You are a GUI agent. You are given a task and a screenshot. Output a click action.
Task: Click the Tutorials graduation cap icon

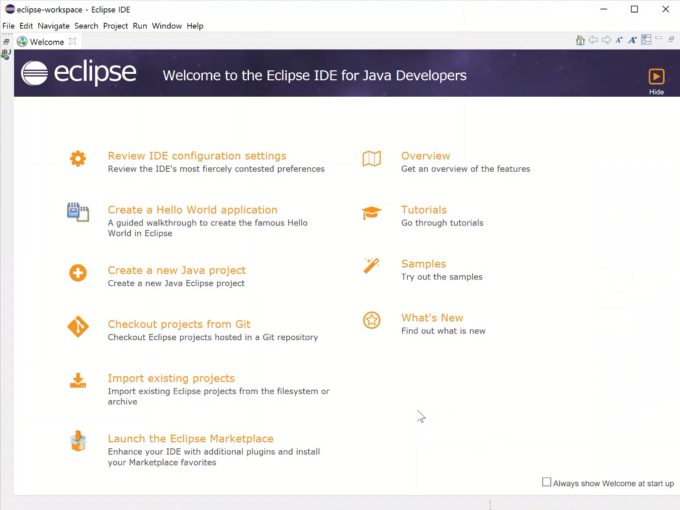tap(372, 213)
